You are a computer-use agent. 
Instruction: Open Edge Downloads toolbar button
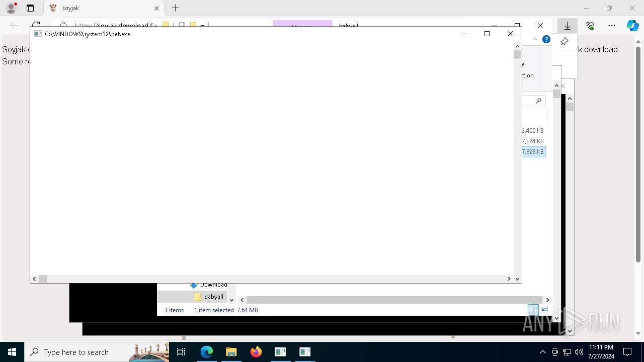[x=568, y=26]
